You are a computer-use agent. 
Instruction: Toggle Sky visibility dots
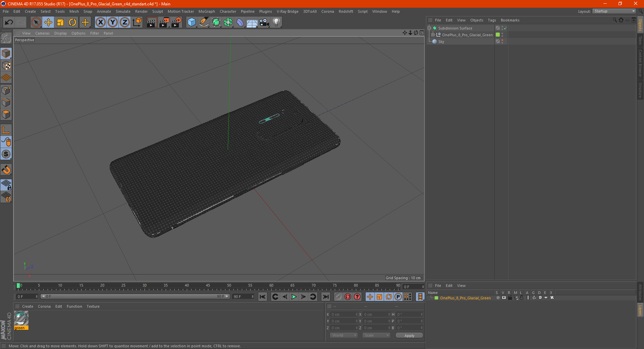[502, 42]
